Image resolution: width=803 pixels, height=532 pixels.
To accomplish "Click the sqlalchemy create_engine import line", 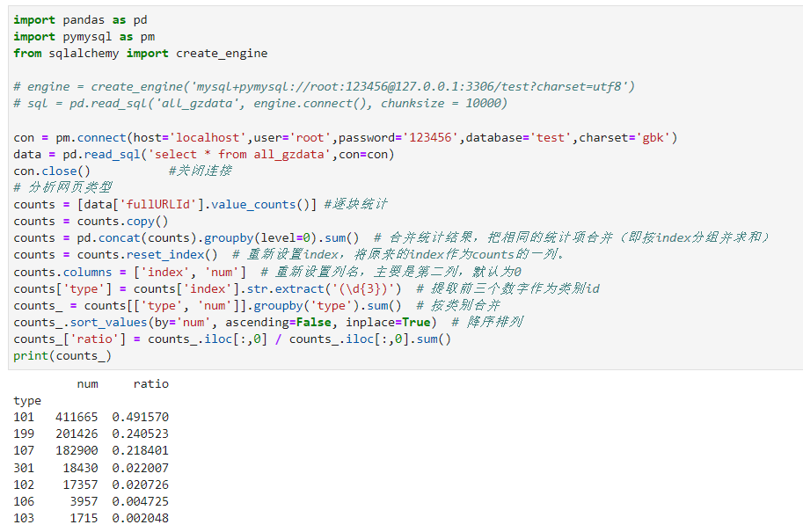I will [141, 54].
